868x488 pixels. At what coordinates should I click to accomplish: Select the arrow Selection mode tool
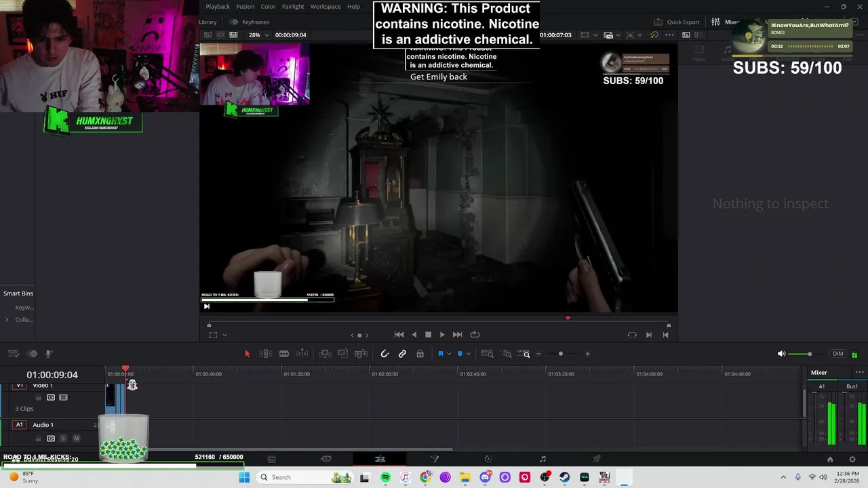[x=247, y=354]
